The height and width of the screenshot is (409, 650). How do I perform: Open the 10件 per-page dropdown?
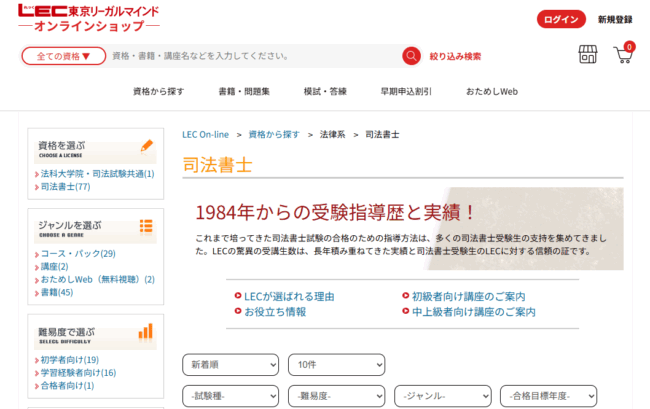pyautogui.click(x=337, y=365)
